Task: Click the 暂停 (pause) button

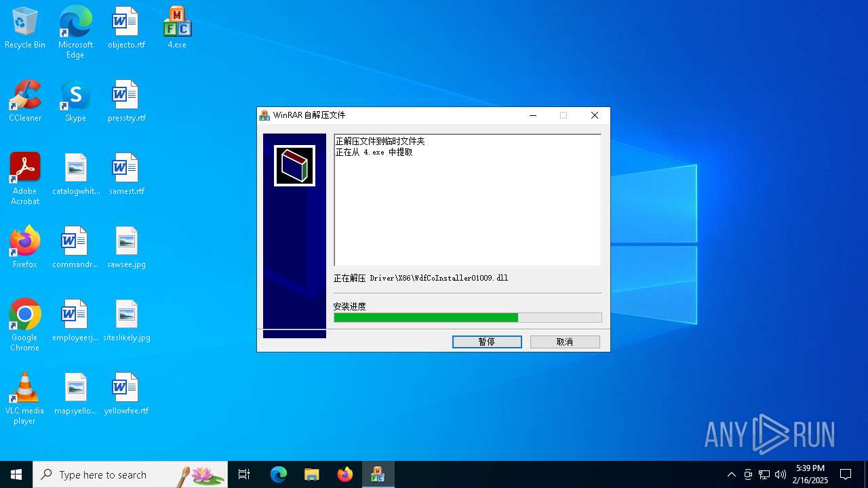Action: (487, 342)
